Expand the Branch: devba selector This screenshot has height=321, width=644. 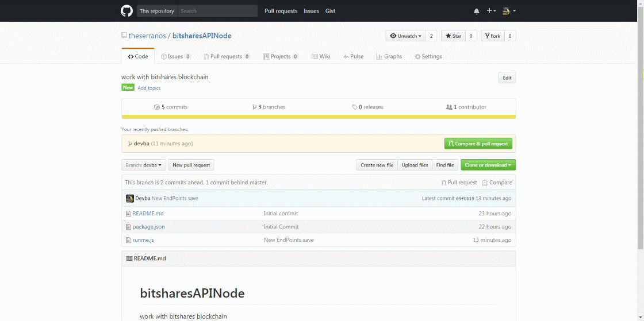[144, 165]
